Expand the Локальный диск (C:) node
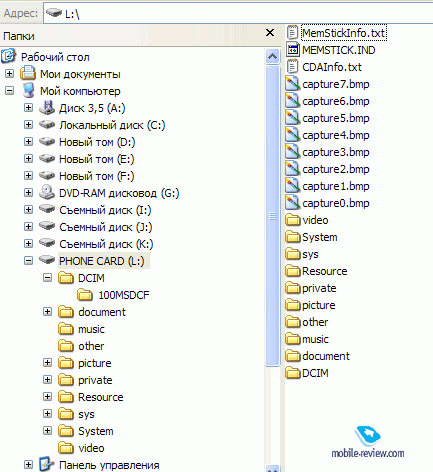The width and height of the screenshot is (433, 472). coord(29,125)
